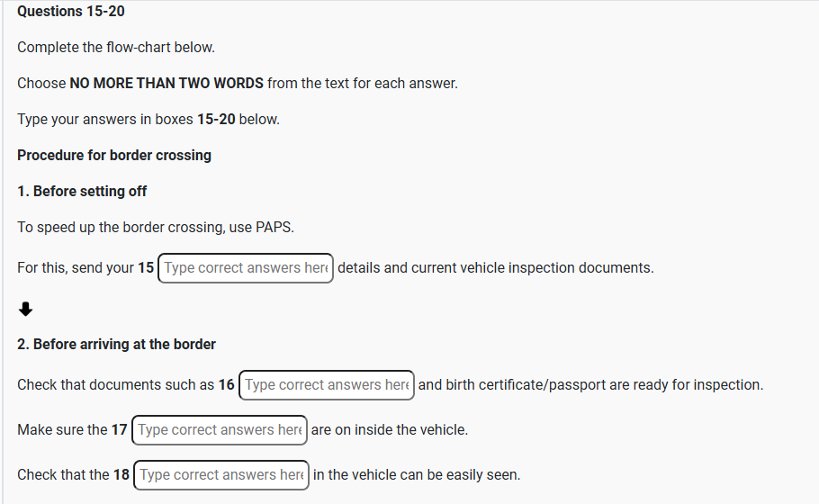819x504 pixels.
Task: Click "in the vehicle can be easily seen" text
Action: click(x=417, y=475)
